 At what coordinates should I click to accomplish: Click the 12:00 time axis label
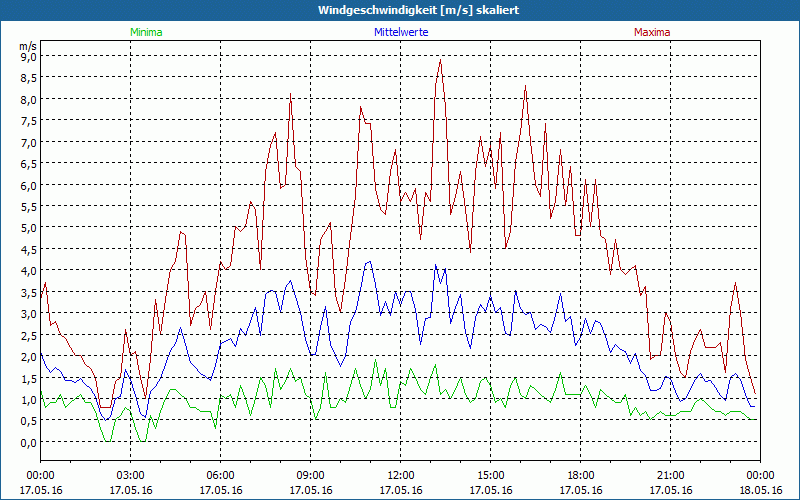coord(401,476)
